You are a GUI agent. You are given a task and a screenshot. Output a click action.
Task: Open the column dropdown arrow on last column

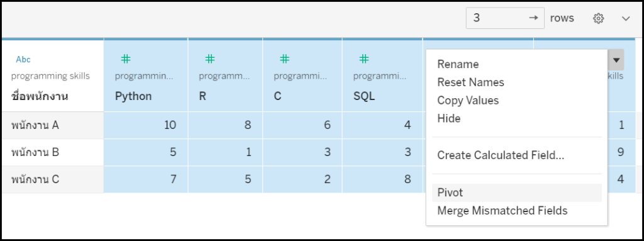[x=616, y=60]
